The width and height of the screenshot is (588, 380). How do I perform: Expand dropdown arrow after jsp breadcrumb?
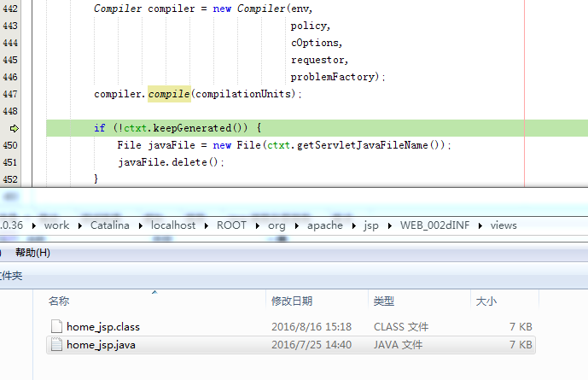(390, 225)
